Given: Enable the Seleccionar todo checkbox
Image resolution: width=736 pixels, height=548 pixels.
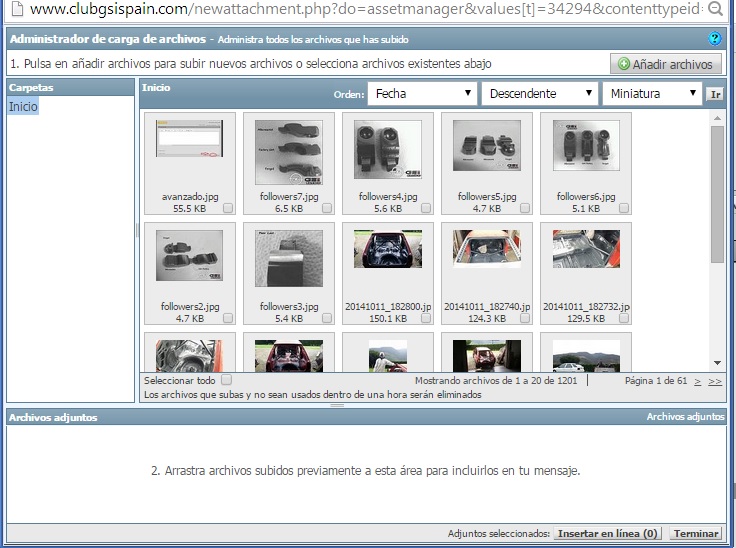Looking at the screenshot, I should click(226, 380).
